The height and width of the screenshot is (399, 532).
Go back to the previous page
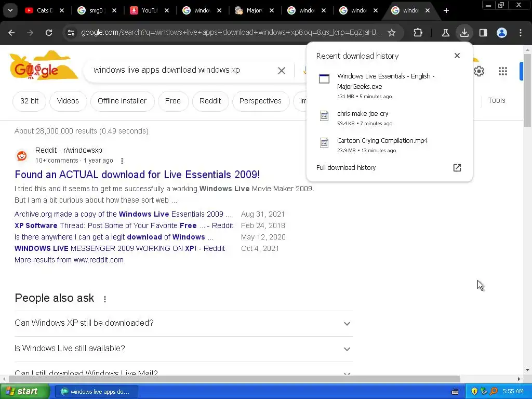(x=11, y=33)
